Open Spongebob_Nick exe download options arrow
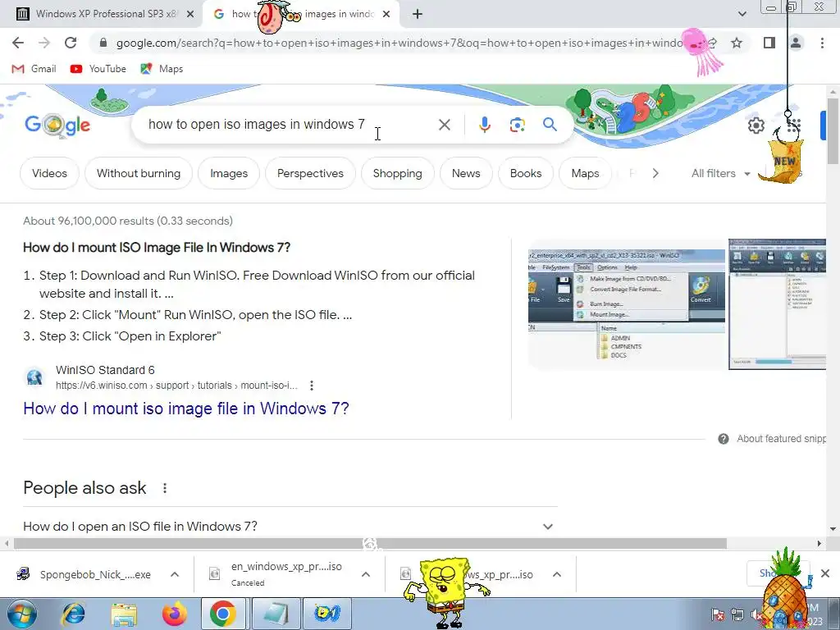This screenshot has width=840, height=630. (175, 575)
